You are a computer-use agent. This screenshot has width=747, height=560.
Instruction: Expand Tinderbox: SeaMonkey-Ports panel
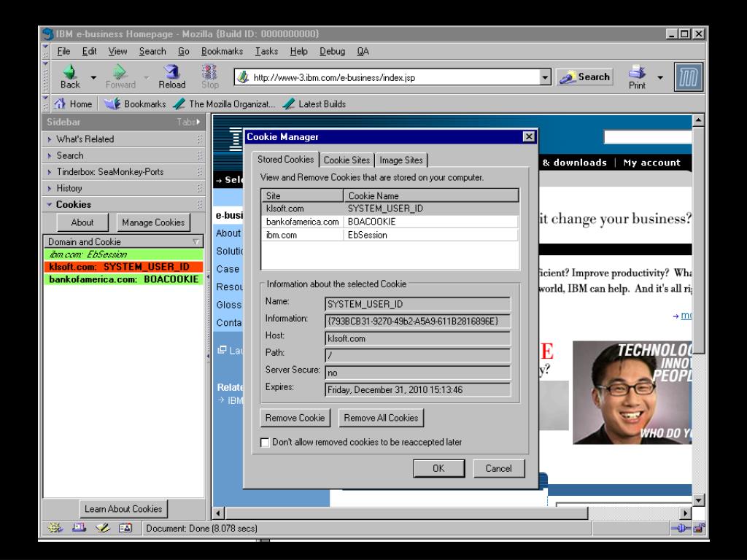click(x=124, y=172)
